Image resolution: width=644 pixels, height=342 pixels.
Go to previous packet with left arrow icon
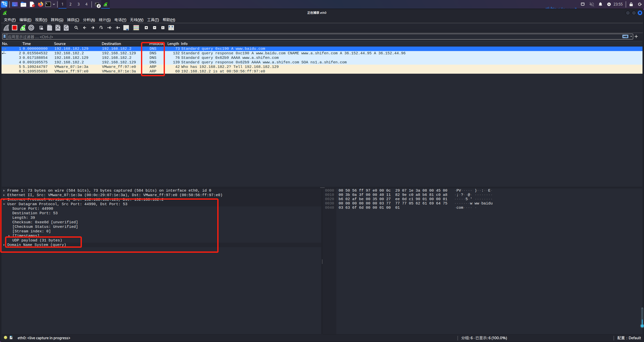(x=85, y=28)
